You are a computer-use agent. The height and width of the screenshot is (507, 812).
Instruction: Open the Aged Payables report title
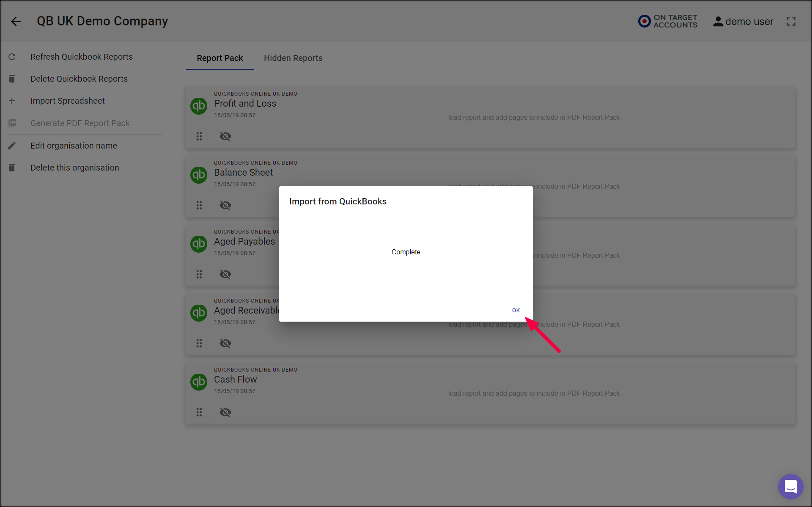pos(244,242)
